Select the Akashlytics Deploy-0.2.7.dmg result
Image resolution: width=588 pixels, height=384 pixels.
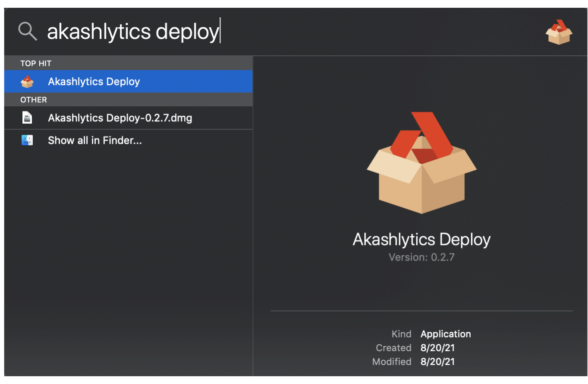tap(129, 117)
